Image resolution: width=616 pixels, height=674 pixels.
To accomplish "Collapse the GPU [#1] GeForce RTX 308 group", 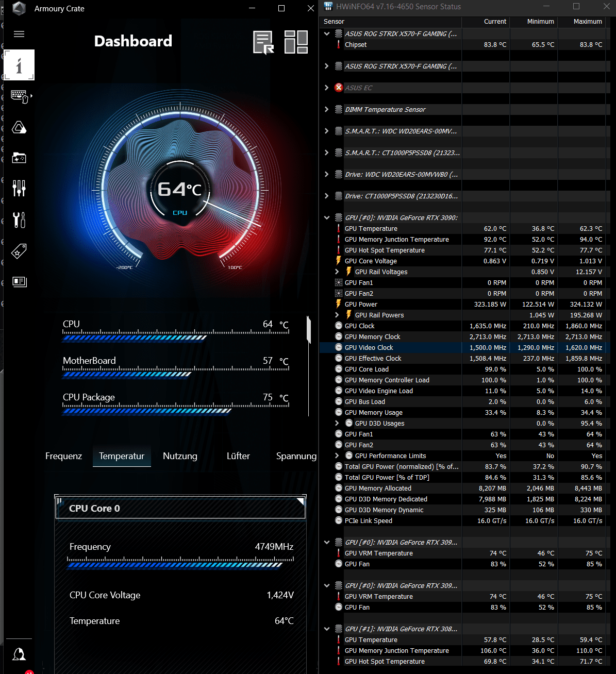I will coord(327,629).
